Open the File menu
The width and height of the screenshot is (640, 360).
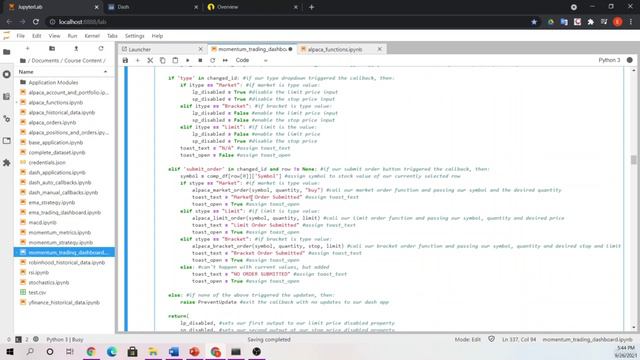[20, 36]
